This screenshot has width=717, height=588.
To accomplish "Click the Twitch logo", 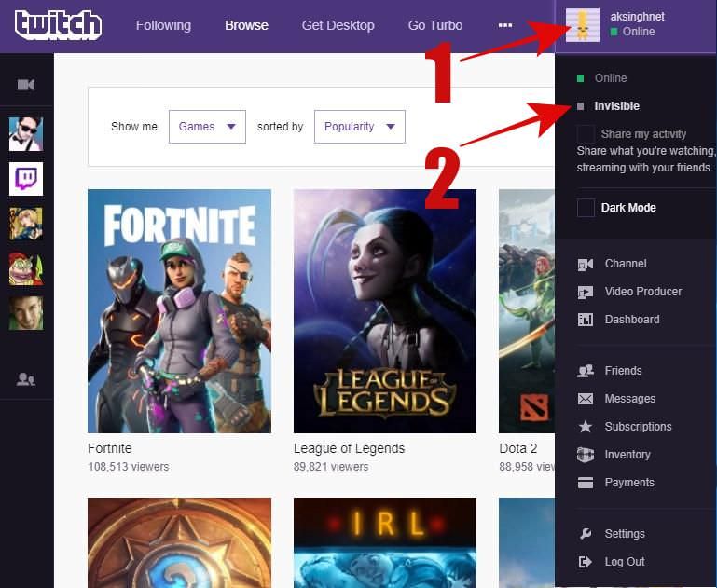I will click(x=58, y=24).
